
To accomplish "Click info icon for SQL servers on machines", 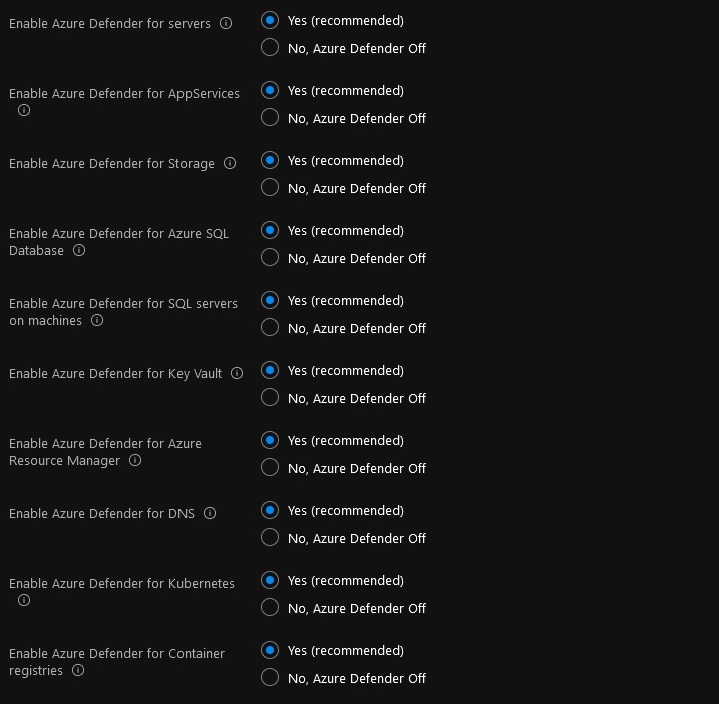I will click(x=97, y=320).
